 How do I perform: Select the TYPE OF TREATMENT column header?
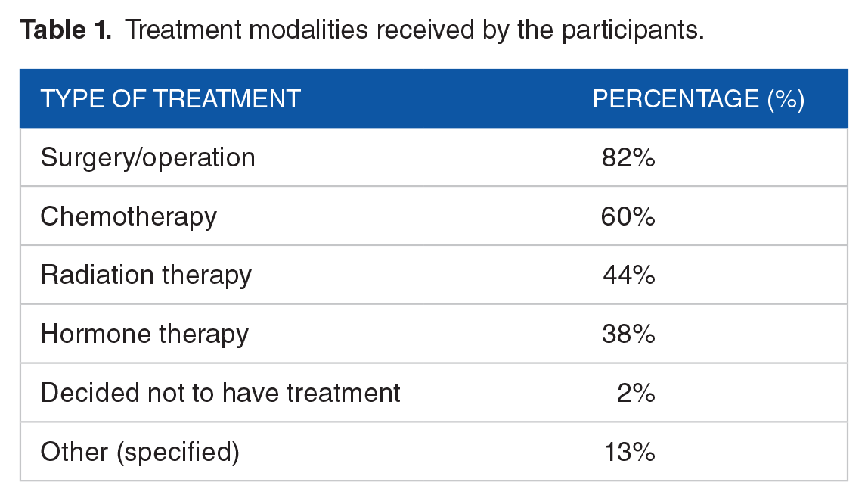coord(171,99)
